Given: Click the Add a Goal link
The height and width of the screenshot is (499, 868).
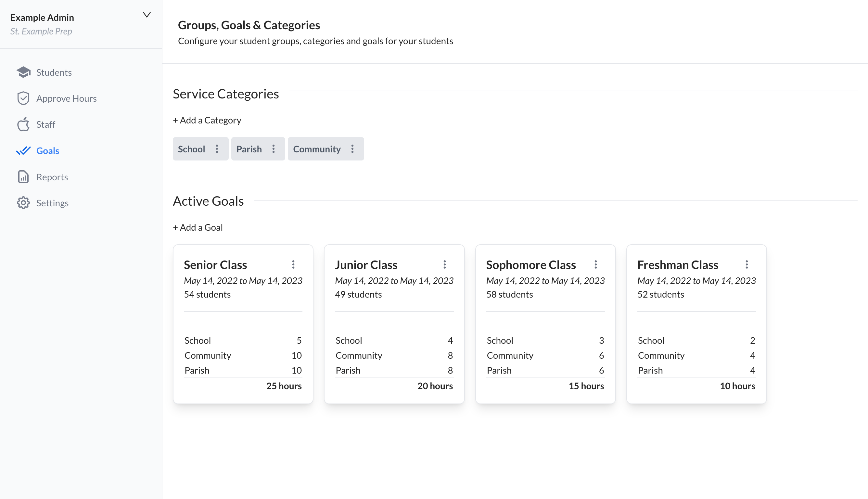Looking at the screenshot, I should [x=198, y=227].
